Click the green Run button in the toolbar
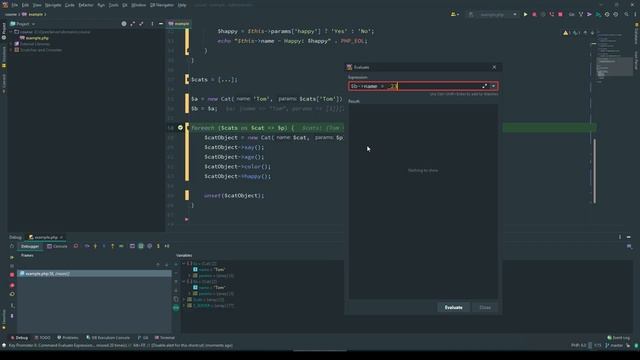Image resolution: width=640 pixels, height=360 pixels. (x=525, y=15)
